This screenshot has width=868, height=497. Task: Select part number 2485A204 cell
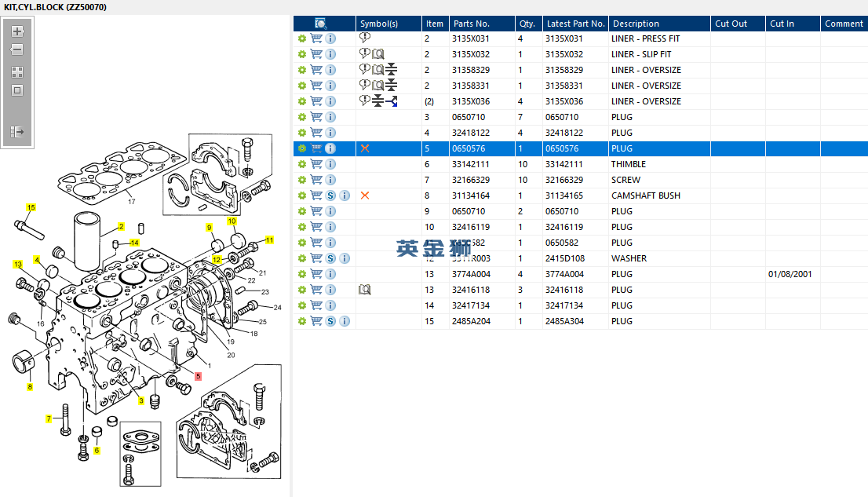[471, 321]
